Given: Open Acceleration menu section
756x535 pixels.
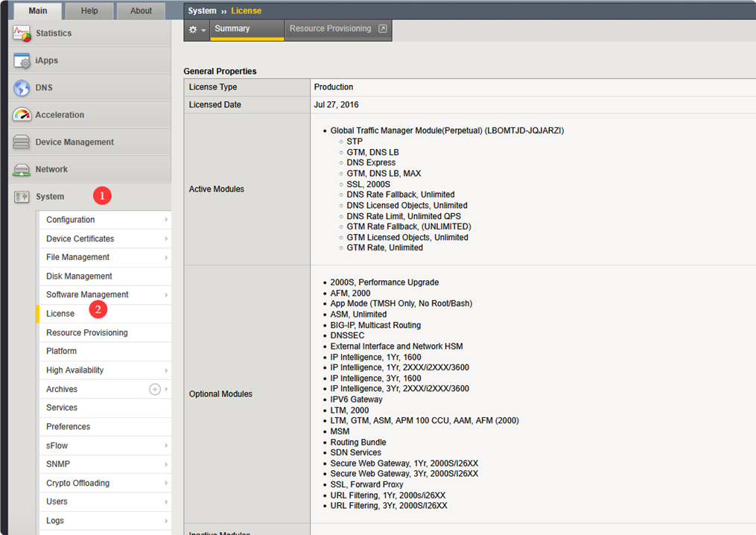Looking at the screenshot, I should 89,115.
